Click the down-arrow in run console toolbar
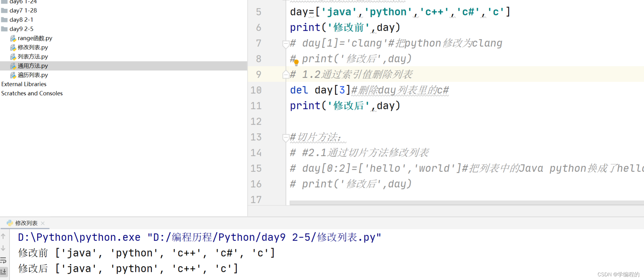 [x=3, y=248]
